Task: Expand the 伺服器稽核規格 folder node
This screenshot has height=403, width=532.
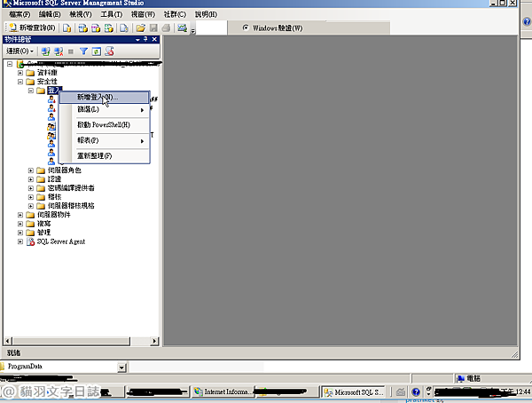Action: point(31,206)
